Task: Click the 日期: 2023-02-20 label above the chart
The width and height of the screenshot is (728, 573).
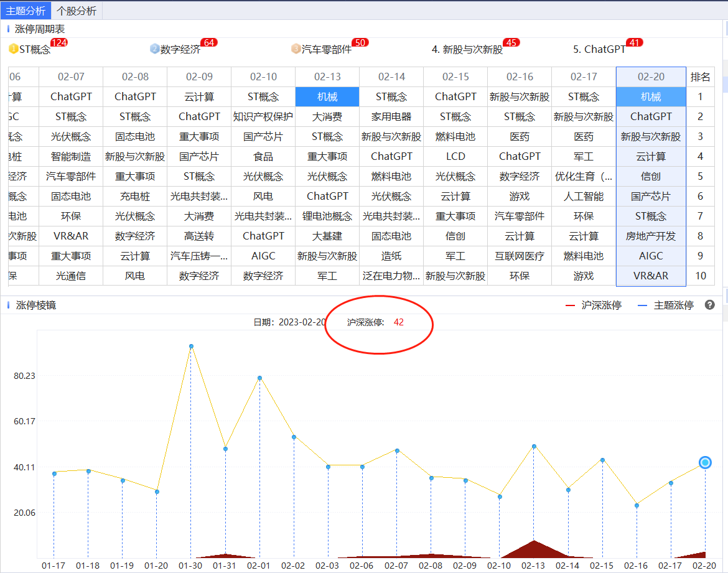Action: (x=290, y=322)
